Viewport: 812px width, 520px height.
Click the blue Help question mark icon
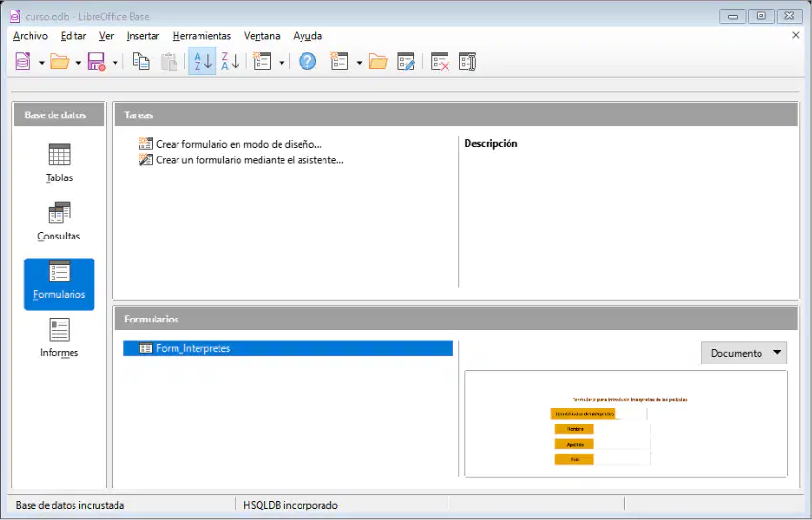(x=307, y=62)
